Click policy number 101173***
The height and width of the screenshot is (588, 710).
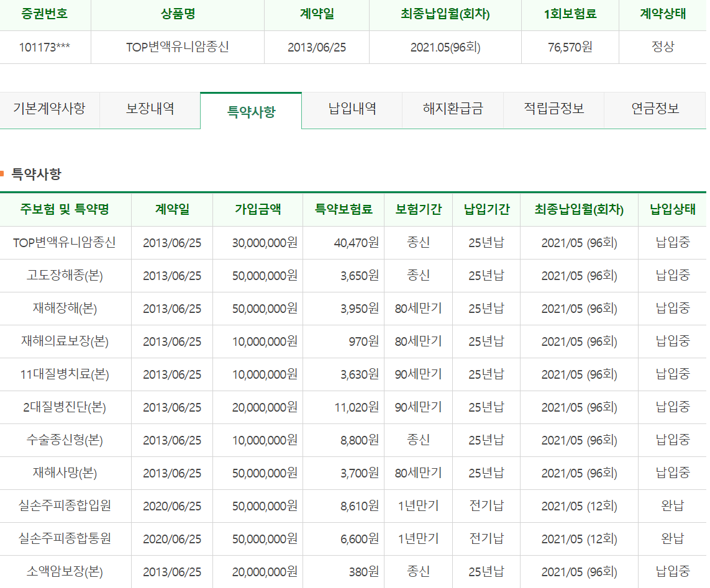pyautogui.click(x=44, y=47)
